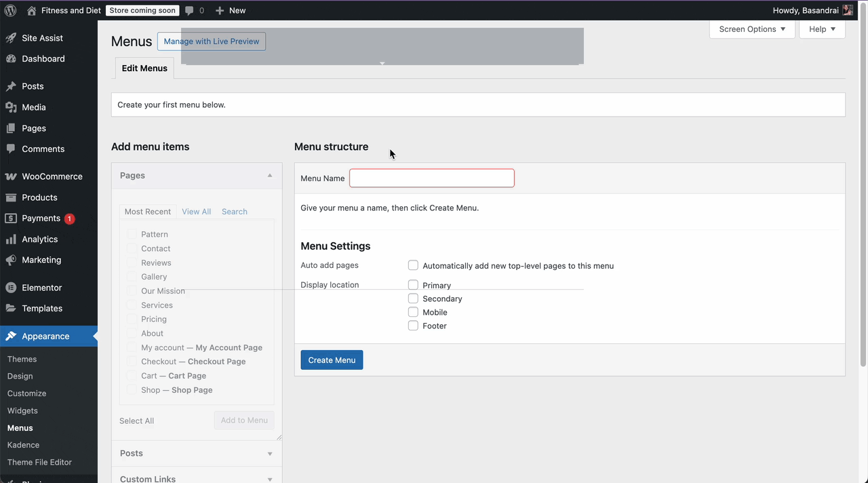The height and width of the screenshot is (483, 868).
Task: Open WooCommerce in the admin sidebar
Action: (x=52, y=176)
